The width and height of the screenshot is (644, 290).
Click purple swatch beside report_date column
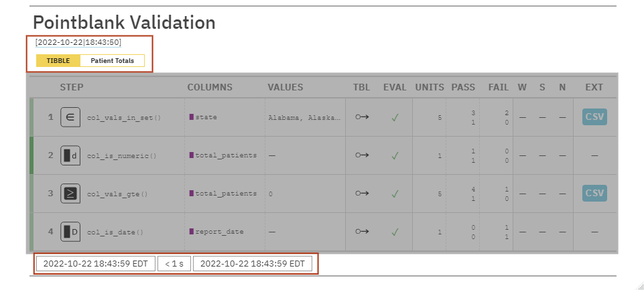point(192,232)
